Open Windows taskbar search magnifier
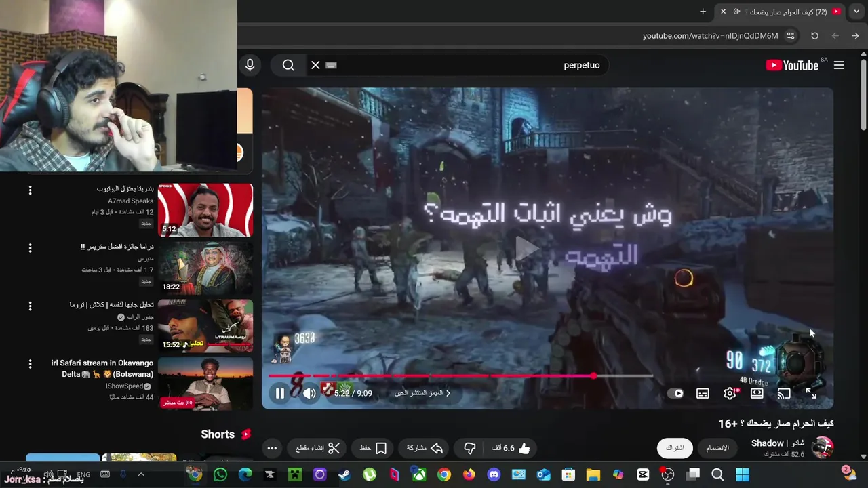 click(x=717, y=474)
